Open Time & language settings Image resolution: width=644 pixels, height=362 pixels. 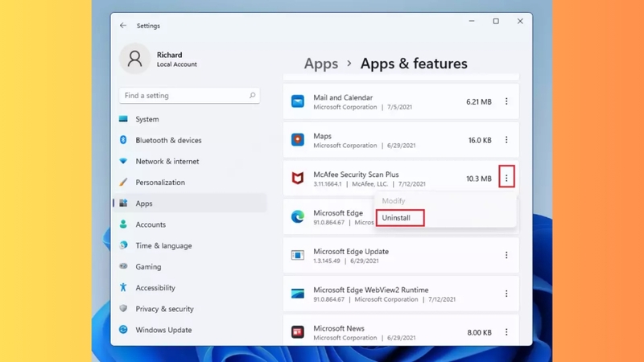pos(190,245)
